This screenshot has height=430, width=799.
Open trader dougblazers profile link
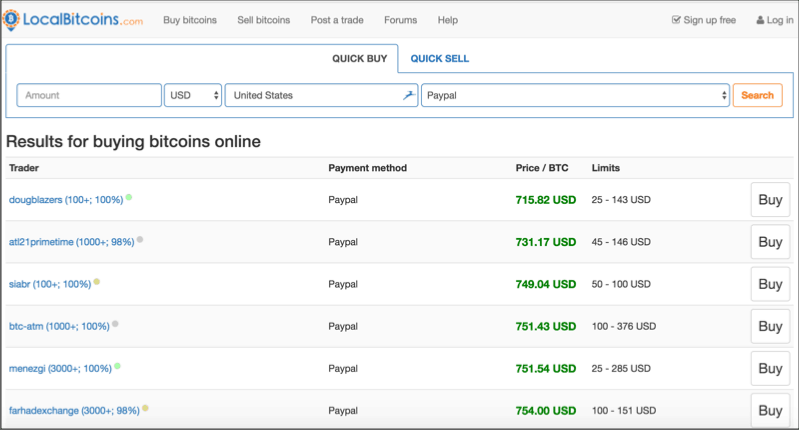[66, 200]
